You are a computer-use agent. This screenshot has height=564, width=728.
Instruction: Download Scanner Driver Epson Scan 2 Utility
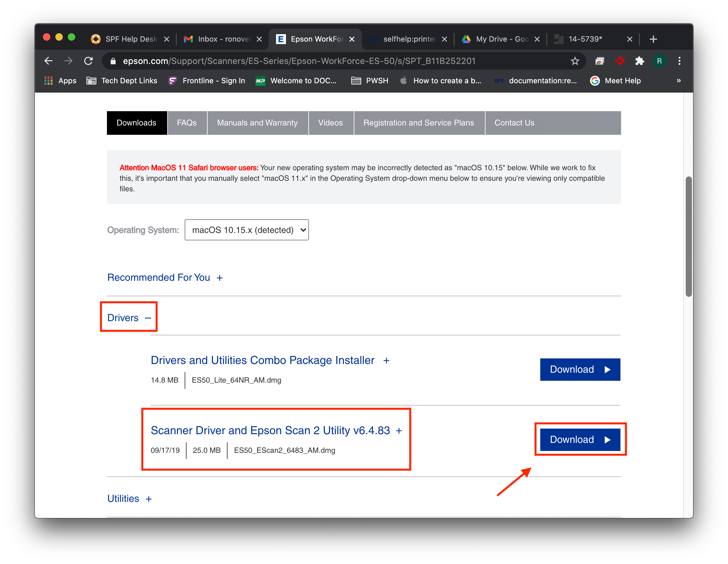(x=580, y=440)
